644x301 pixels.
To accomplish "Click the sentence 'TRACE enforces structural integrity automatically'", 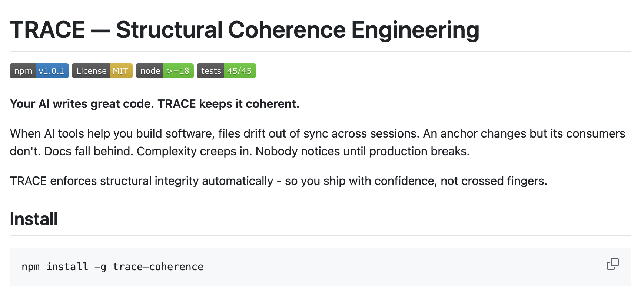I will point(141,181).
